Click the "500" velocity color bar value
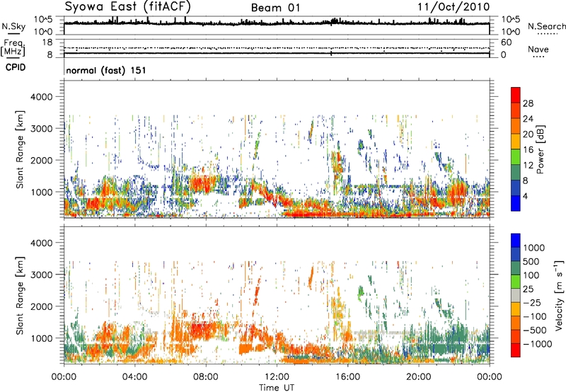Image resolution: width=566 pixels, height=392 pixels. [x=531, y=262]
